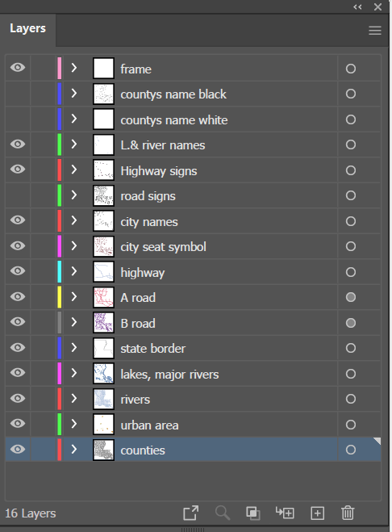Toggle visibility of highway layer
392x532 pixels.
(18, 270)
